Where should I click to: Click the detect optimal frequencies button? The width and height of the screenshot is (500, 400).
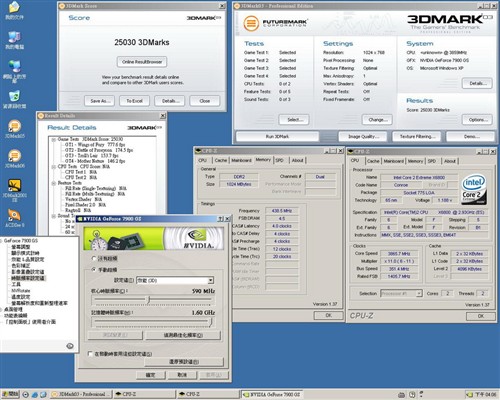click(183, 335)
